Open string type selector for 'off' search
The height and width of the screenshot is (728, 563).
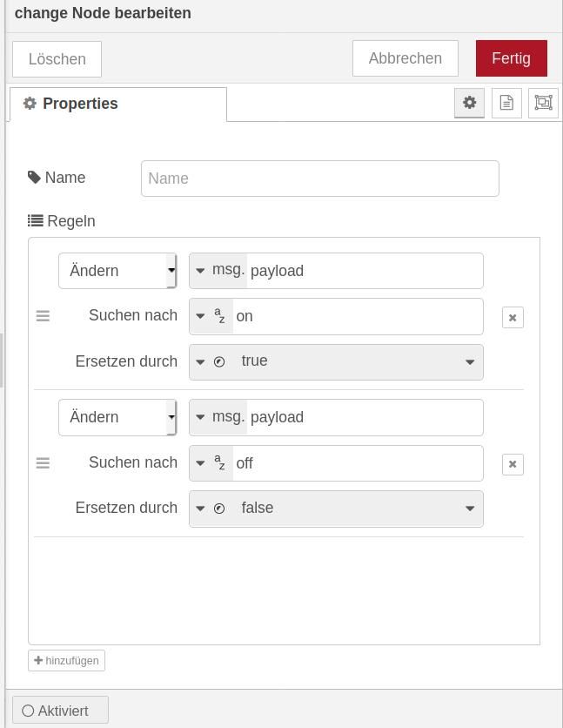[x=211, y=463]
